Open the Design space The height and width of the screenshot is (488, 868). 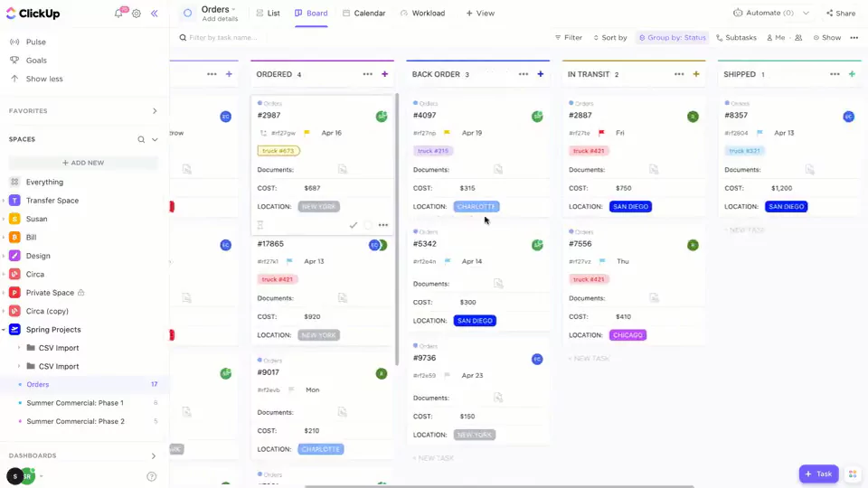[38, 256]
